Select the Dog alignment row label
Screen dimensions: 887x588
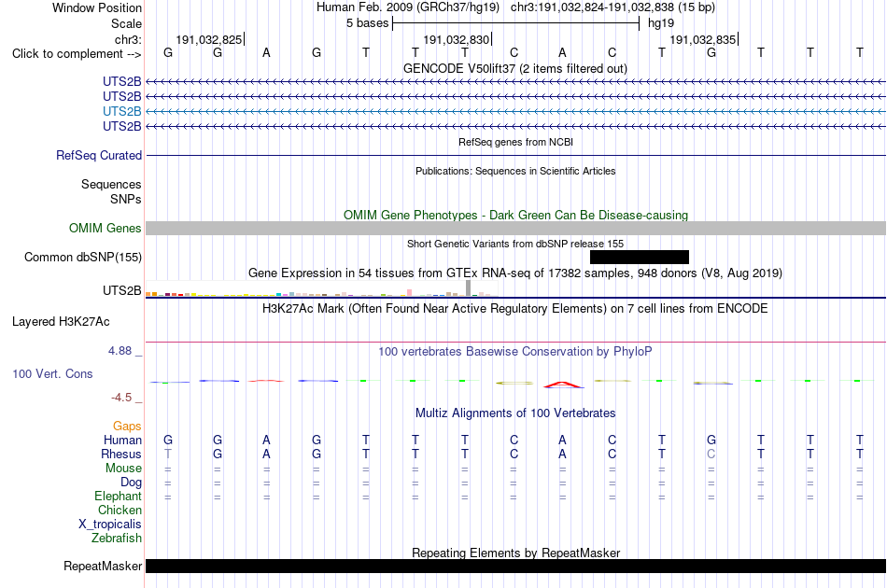[x=131, y=483]
